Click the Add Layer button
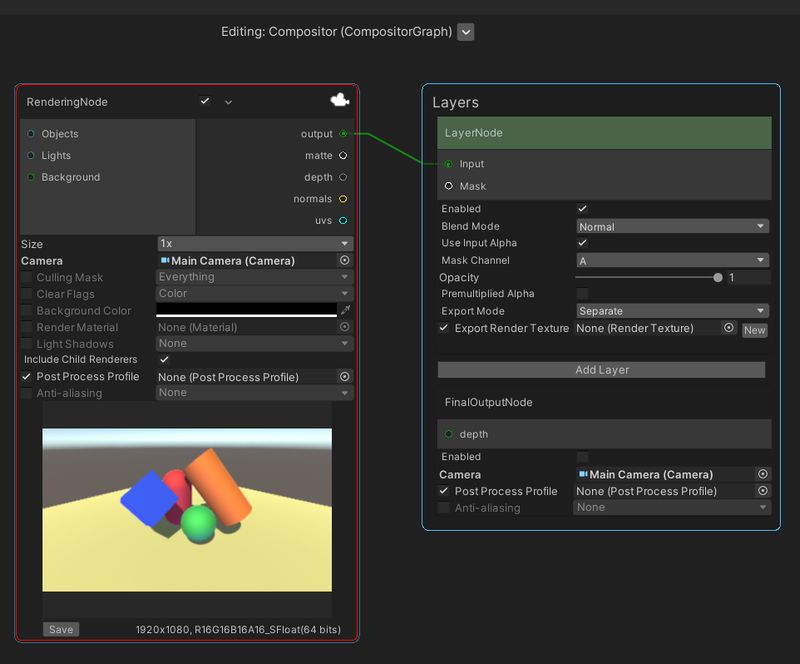The height and width of the screenshot is (664, 800). (601, 371)
